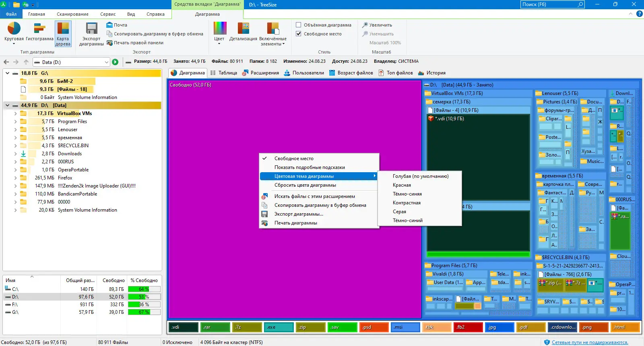
Task: Print the right panel from ribbon
Action: pos(135,43)
